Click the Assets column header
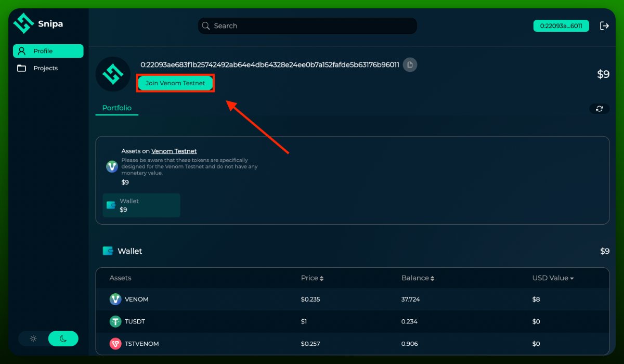The image size is (624, 364). pyautogui.click(x=120, y=278)
